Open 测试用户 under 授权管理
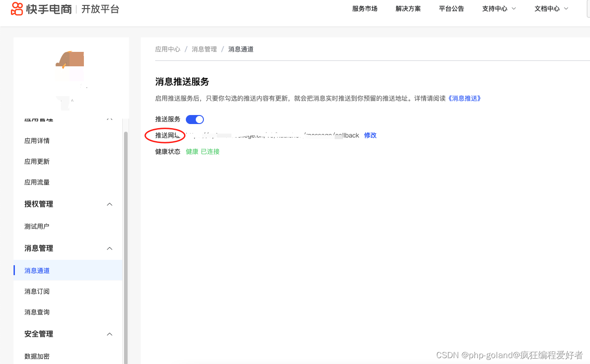Screen dimensions: 590x364 tap(37, 226)
